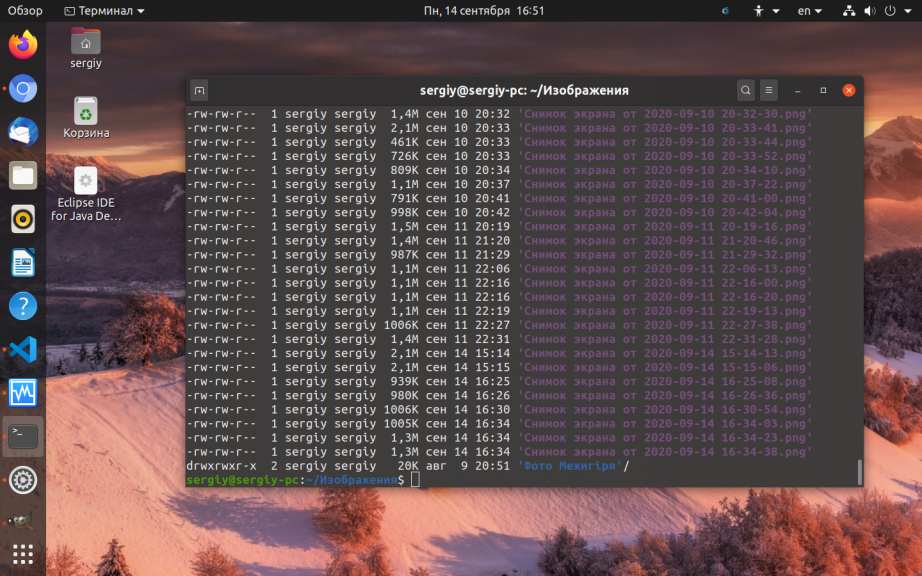The image size is (922, 576).
Task: Open the Терминал app menu
Action: (104, 11)
